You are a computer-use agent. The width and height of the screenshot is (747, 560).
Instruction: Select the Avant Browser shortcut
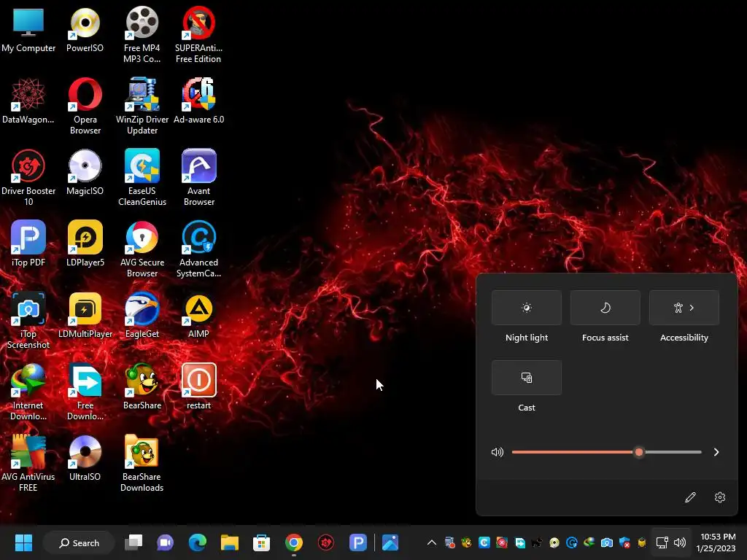(198, 177)
